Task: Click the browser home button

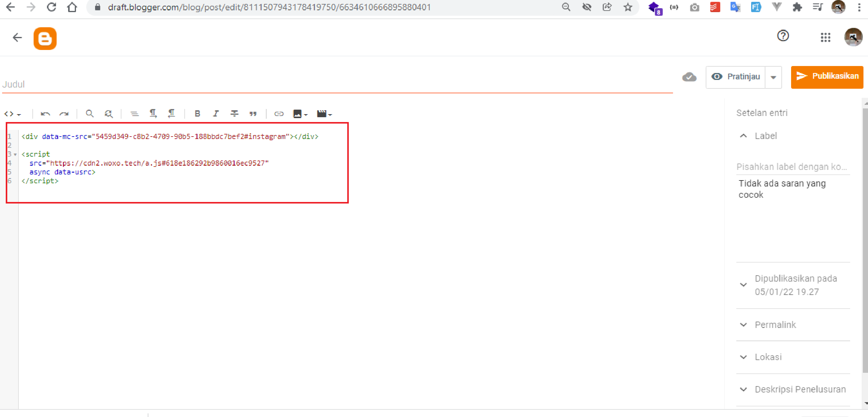Action: 72,7
